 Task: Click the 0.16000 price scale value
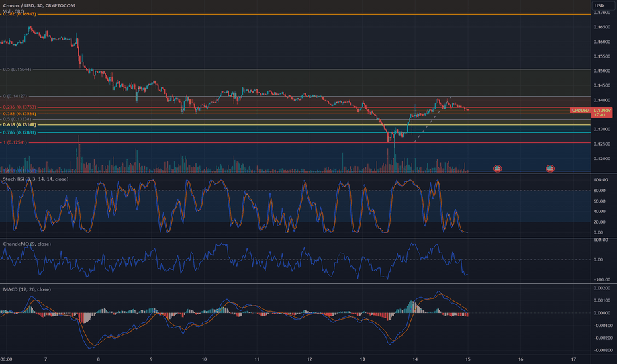pyautogui.click(x=602, y=42)
